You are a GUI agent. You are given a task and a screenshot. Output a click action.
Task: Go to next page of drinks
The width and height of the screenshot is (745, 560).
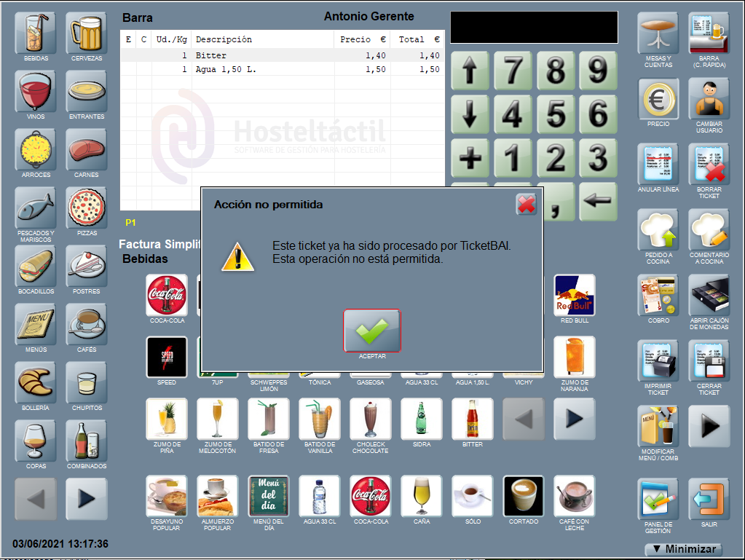point(574,419)
